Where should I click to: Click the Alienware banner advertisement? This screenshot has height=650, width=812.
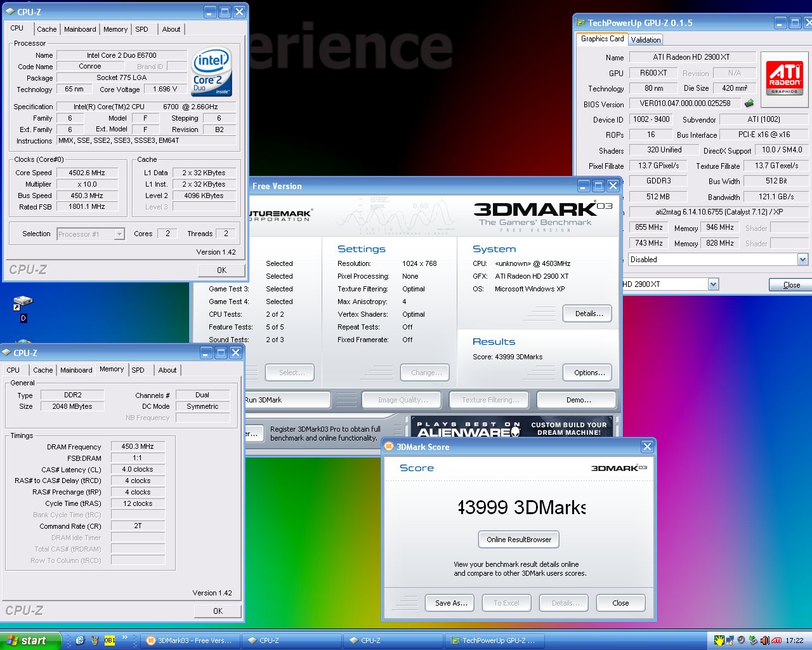coord(512,427)
